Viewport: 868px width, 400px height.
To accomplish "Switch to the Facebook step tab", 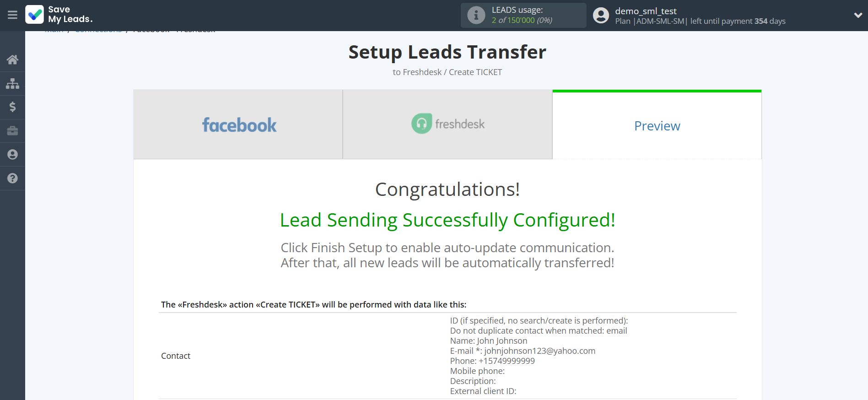I will tap(238, 125).
